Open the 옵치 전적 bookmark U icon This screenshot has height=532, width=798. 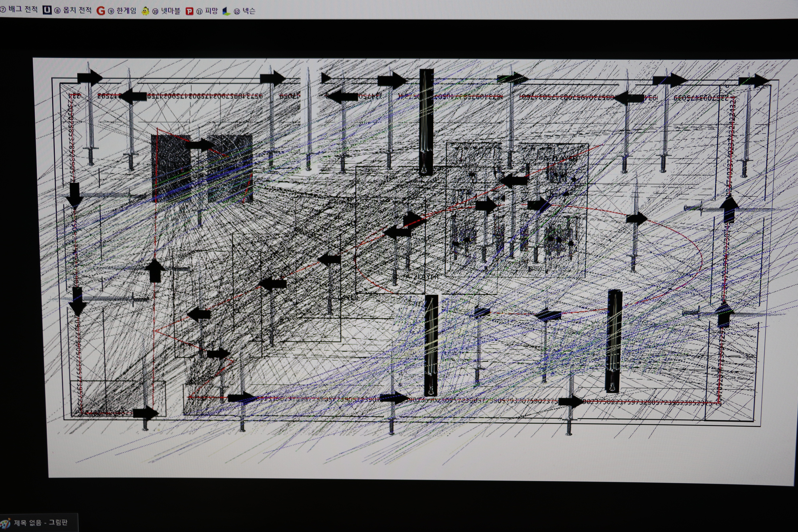pos(47,10)
